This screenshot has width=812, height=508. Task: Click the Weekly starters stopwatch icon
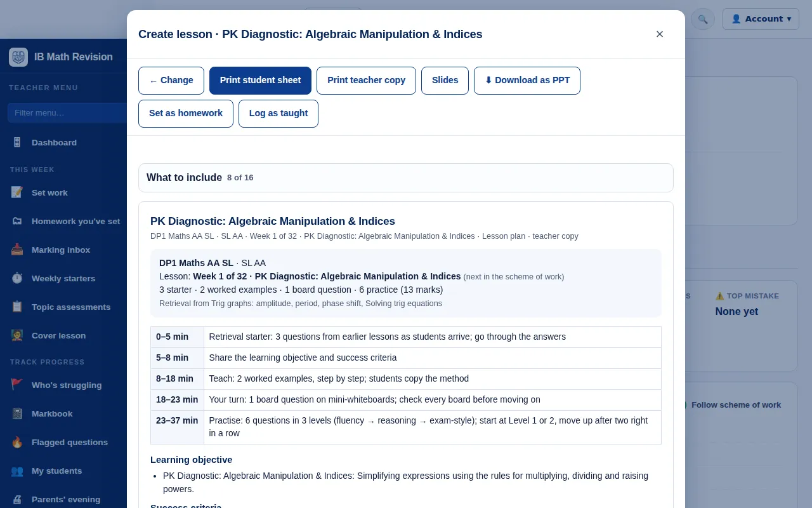coord(17,278)
